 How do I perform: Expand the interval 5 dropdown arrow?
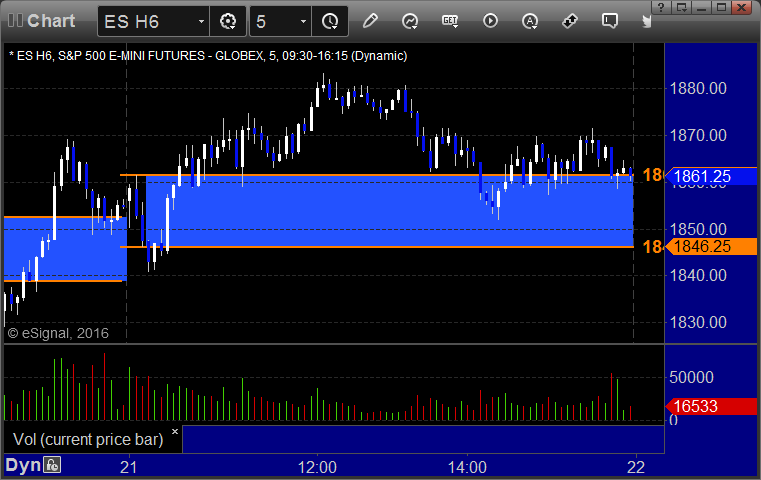tap(303, 21)
